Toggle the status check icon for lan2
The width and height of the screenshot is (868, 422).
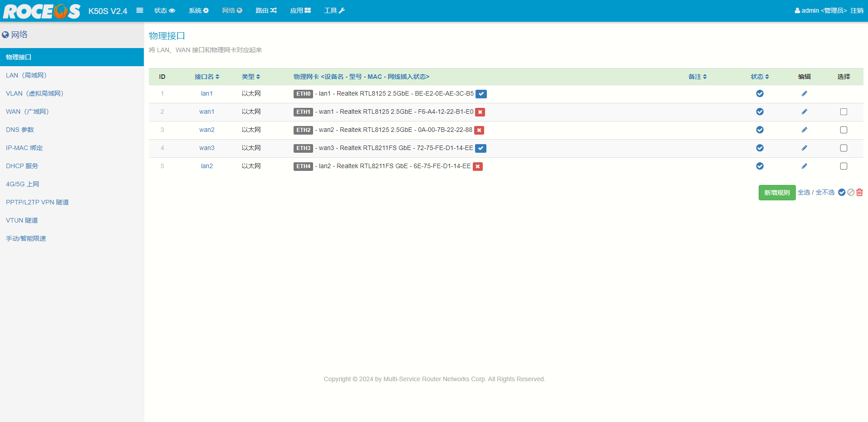(x=760, y=166)
